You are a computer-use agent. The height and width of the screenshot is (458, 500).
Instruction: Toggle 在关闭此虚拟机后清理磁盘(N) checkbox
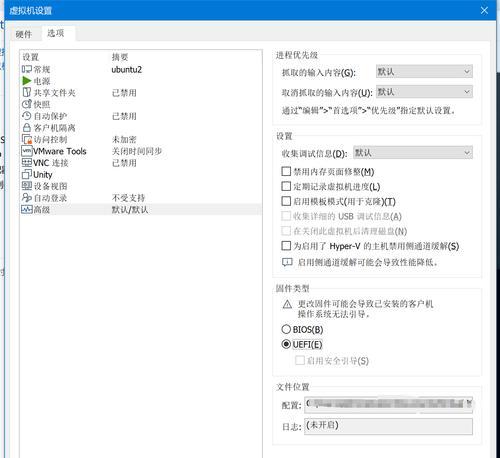(286, 231)
